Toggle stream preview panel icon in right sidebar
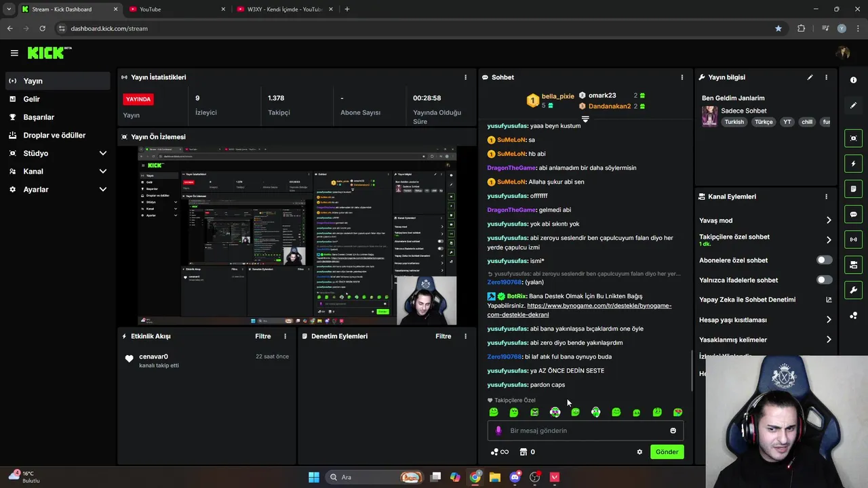 pyautogui.click(x=853, y=138)
